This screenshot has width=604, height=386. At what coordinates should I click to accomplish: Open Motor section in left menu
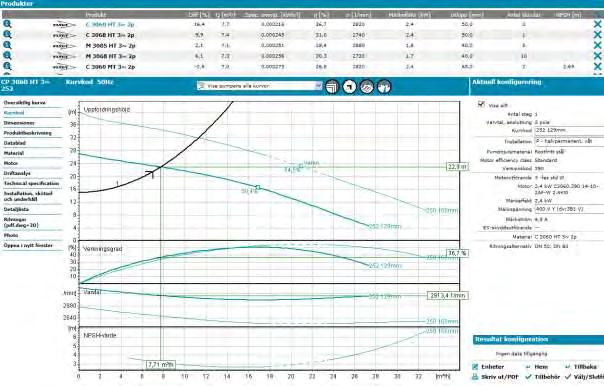tap(11, 163)
